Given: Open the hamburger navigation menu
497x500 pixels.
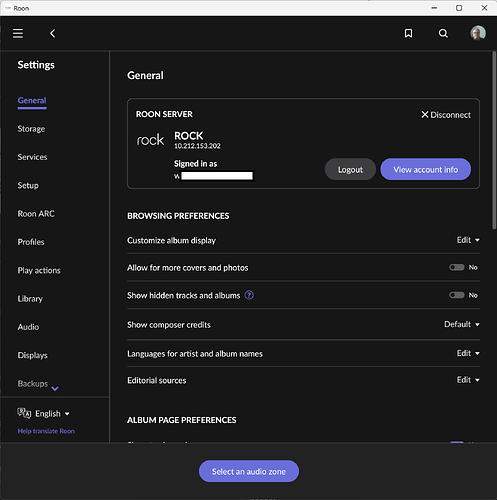Looking at the screenshot, I should 18,33.
